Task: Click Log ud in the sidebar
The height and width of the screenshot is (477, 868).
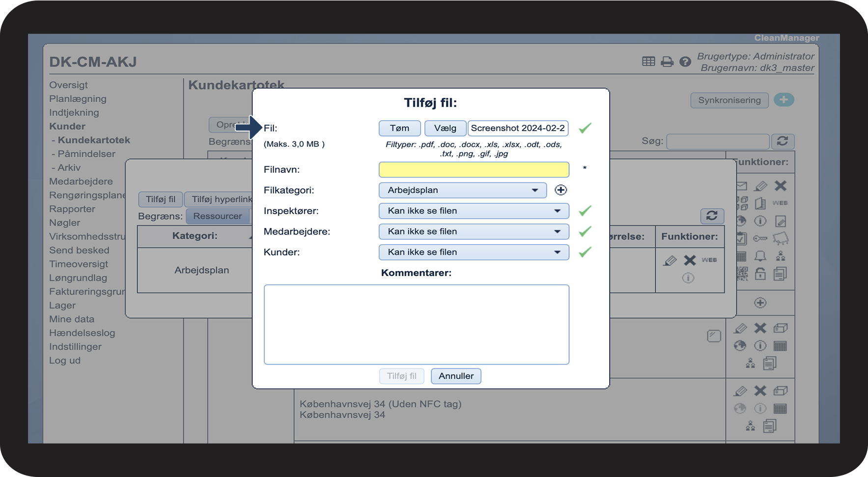Action: point(65,360)
